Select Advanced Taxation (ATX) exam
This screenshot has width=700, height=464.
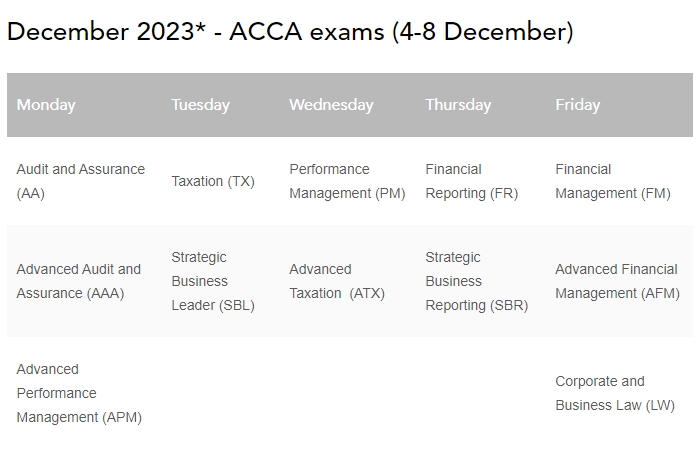click(x=337, y=281)
